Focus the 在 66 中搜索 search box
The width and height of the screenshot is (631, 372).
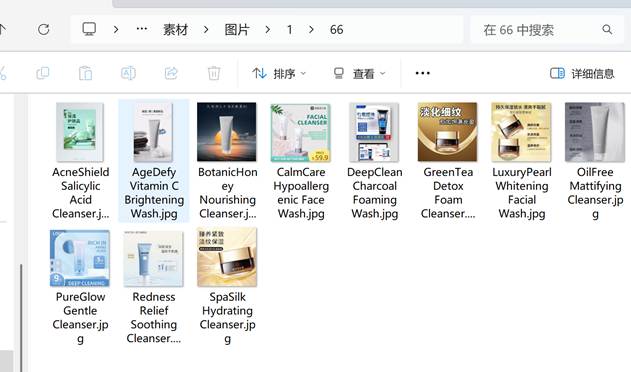coord(546,29)
